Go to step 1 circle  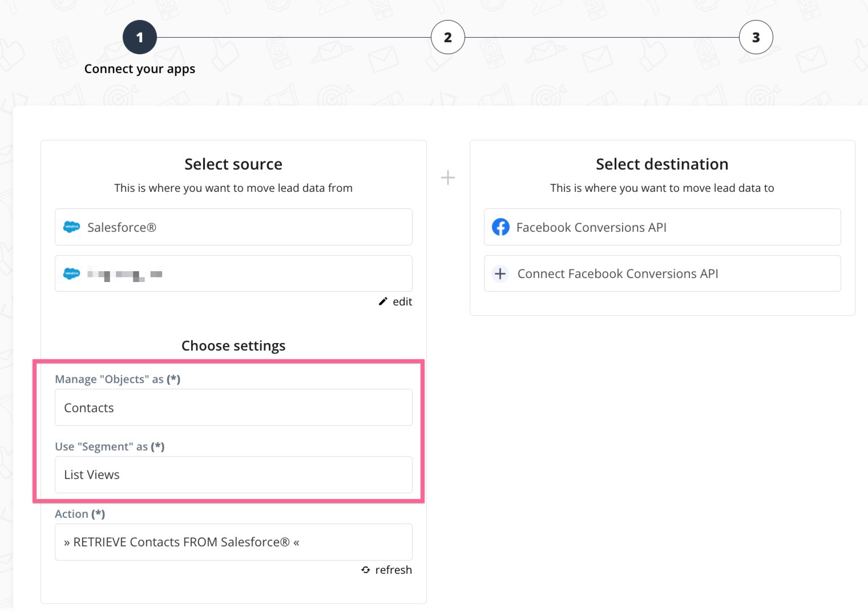pos(140,38)
